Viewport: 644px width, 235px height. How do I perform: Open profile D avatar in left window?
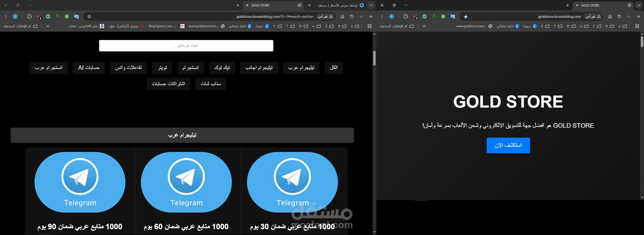(15, 16)
